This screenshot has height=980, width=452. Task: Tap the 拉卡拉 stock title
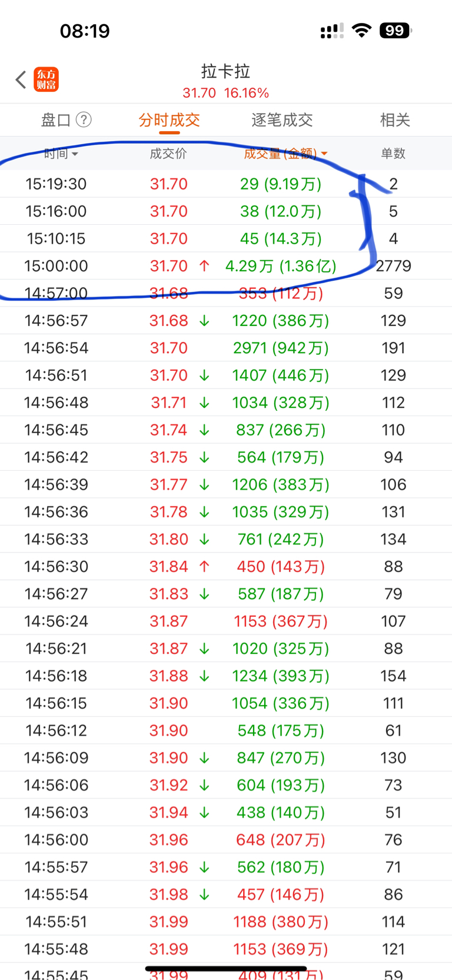point(226,71)
